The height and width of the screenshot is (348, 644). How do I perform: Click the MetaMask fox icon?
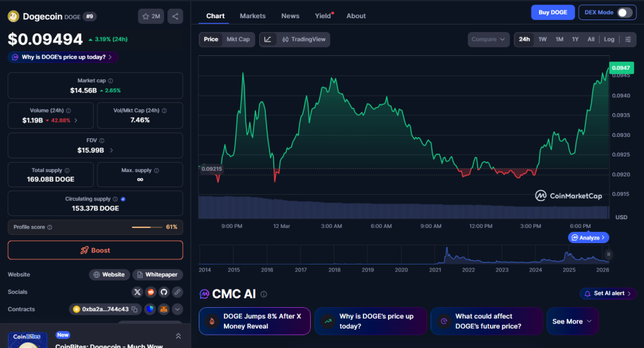coord(164,309)
